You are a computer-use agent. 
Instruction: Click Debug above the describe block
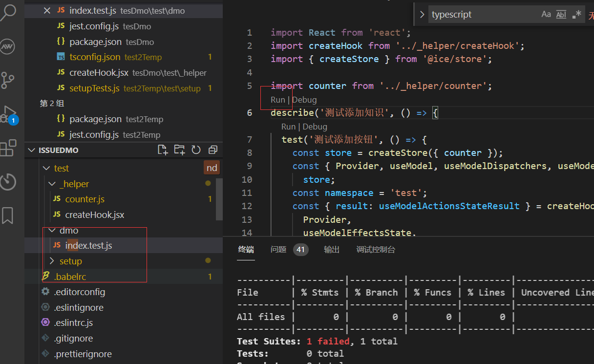coord(304,100)
